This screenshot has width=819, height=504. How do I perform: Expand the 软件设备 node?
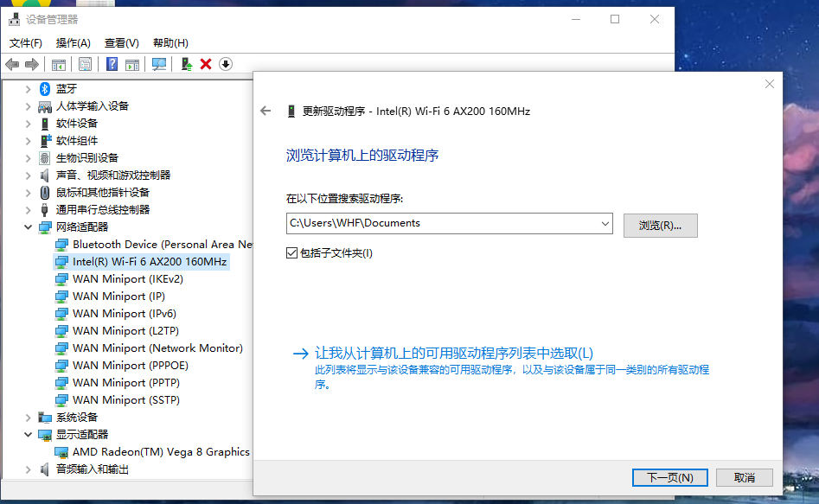tap(29, 124)
